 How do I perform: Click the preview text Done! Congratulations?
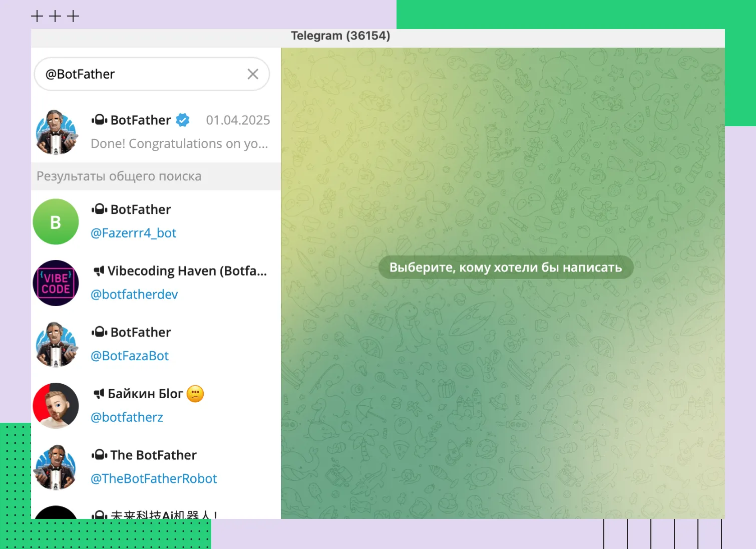point(179,143)
